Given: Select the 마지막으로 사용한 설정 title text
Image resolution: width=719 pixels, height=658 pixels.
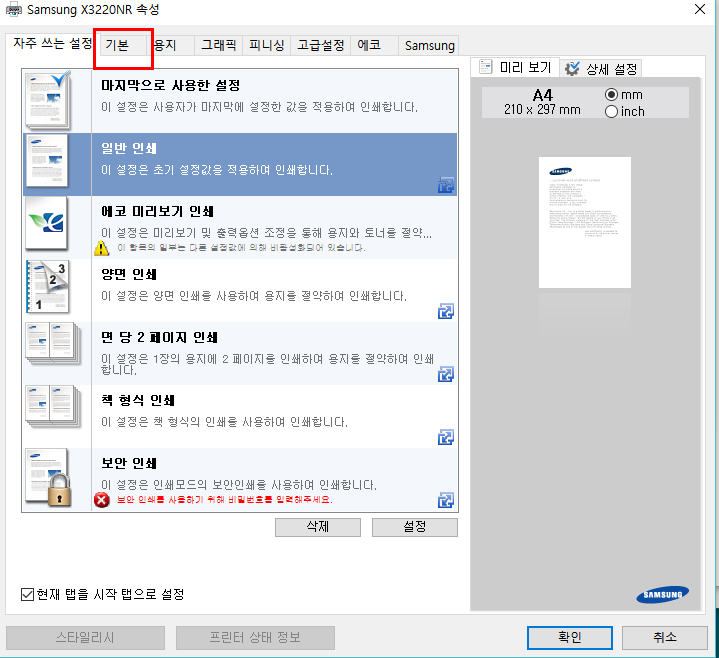Looking at the screenshot, I should click(171, 85).
